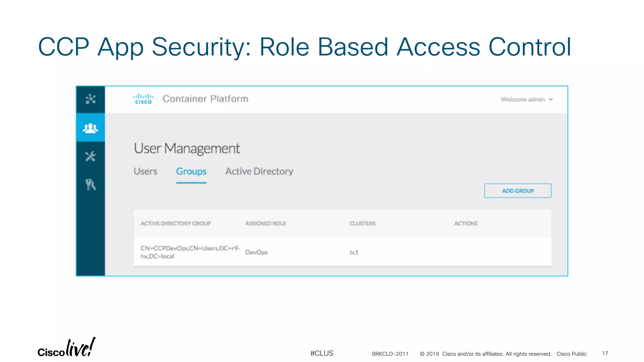Click the Cisco live! logo
The image size is (644, 362).
tap(66, 348)
